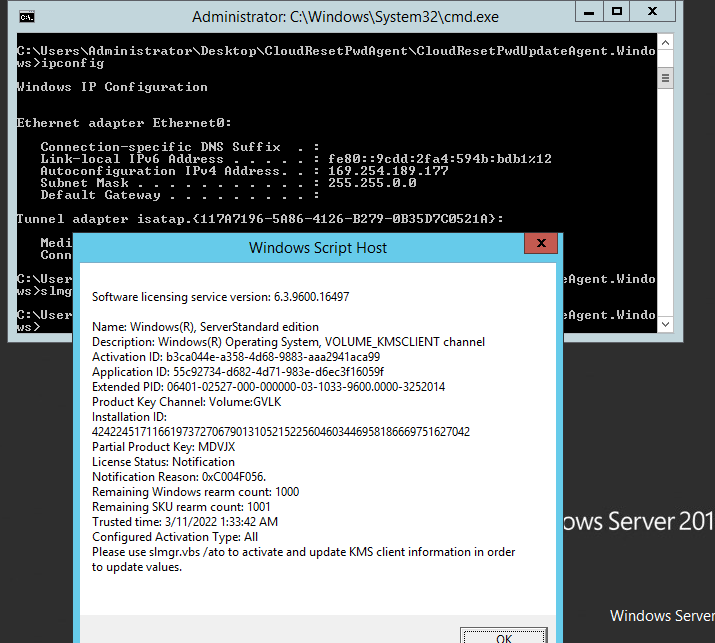Click the cmd.exe icon in the title bar
This screenshot has height=643, width=715.
(27, 17)
